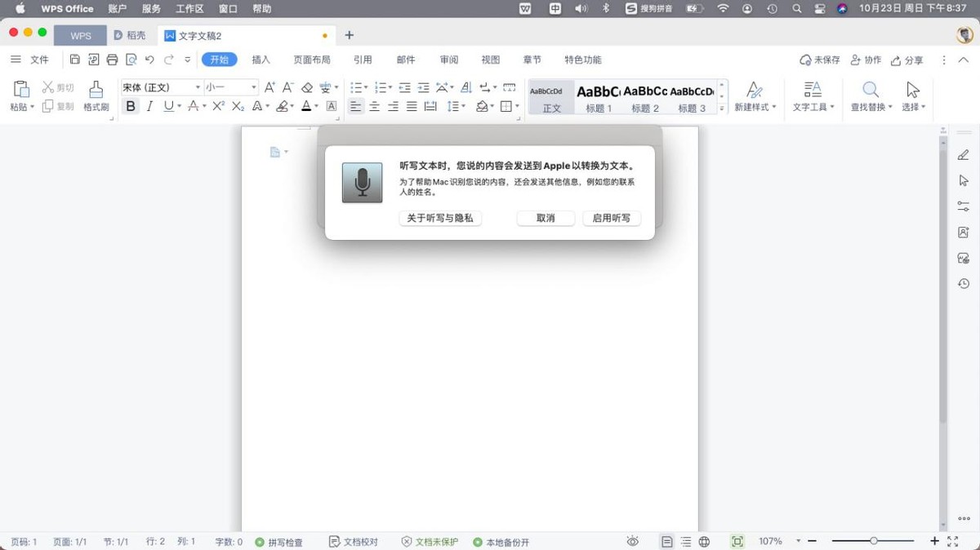Increase paragraph indent

(x=423, y=87)
